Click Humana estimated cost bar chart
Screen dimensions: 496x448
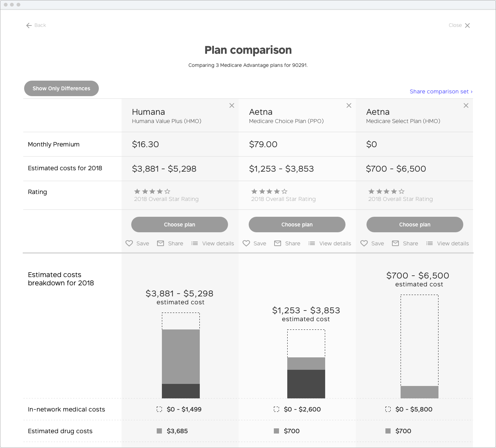(181, 355)
